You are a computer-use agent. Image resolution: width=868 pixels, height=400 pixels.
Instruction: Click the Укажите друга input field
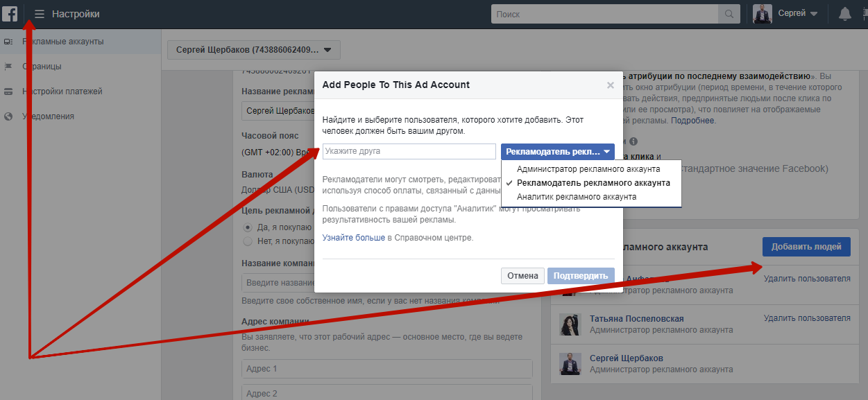[409, 151]
